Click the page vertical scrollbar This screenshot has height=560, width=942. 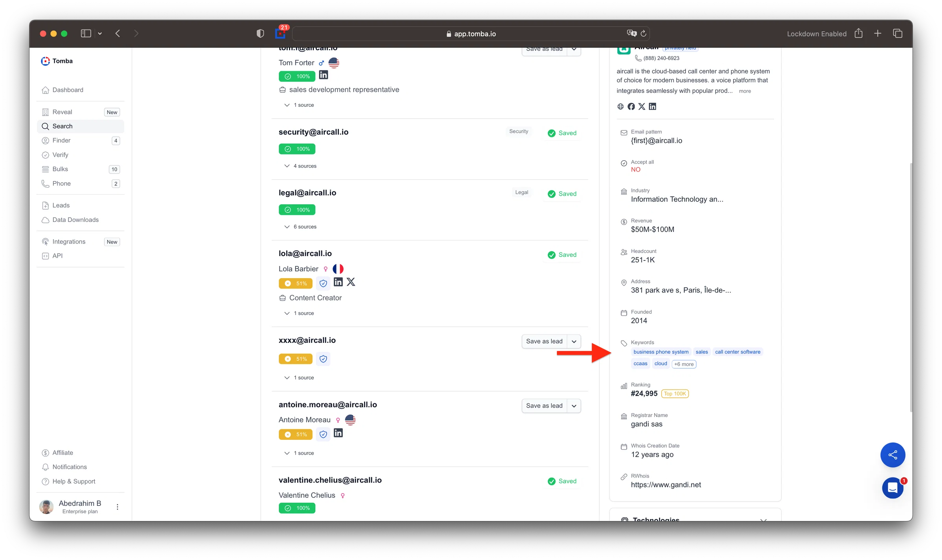tap(911, 287)
